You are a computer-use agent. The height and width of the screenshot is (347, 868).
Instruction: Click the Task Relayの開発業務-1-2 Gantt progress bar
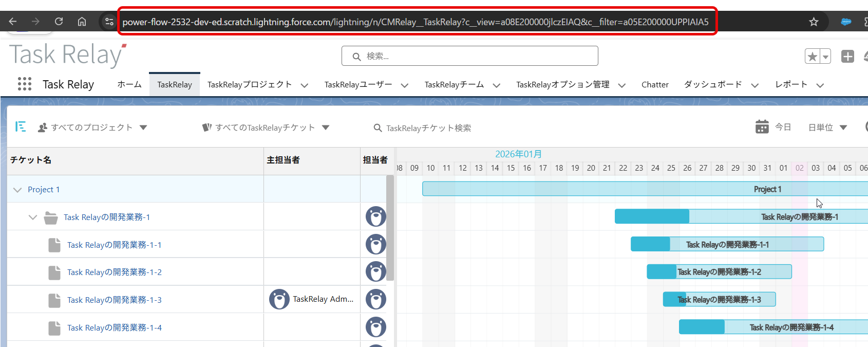[x=719, y=271]
